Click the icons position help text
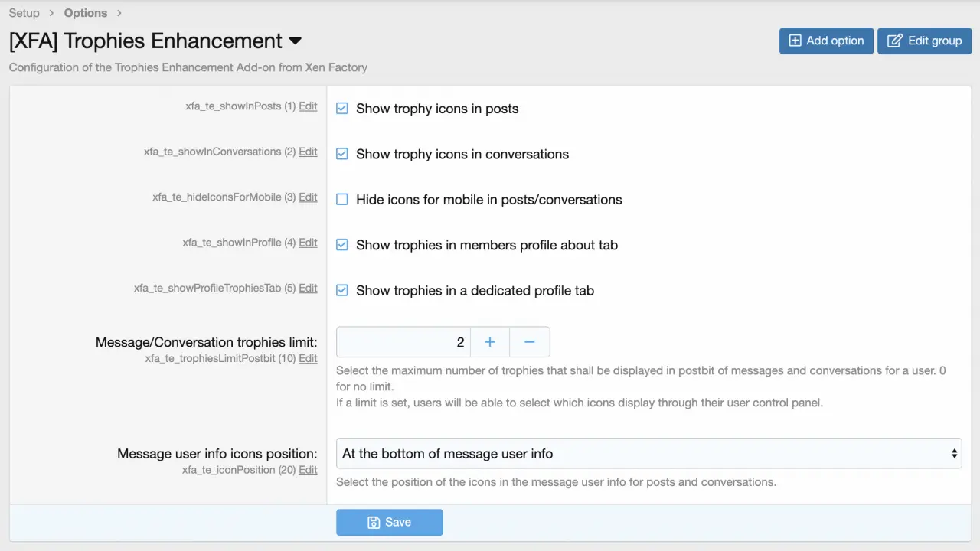Screen dimensions: 980x551 coord(556,482)
